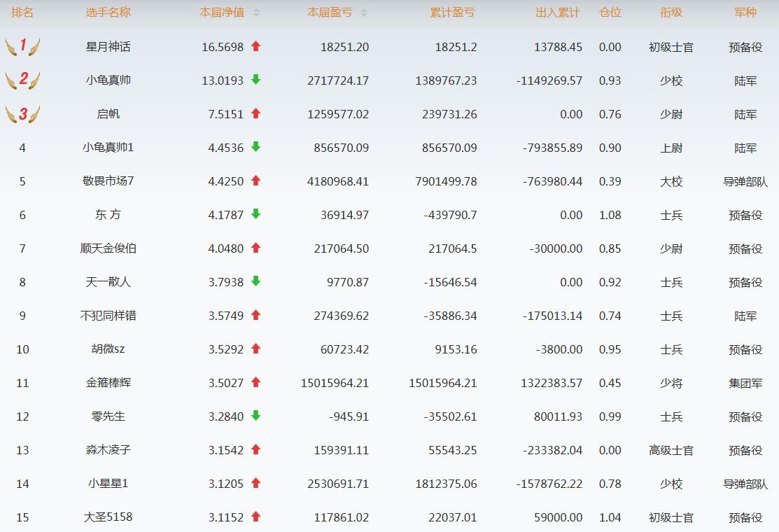Click the rank 2 laurel medal icon
This screenshot has width=779, height=532.
pyautogui.click(x=22, y=80)
